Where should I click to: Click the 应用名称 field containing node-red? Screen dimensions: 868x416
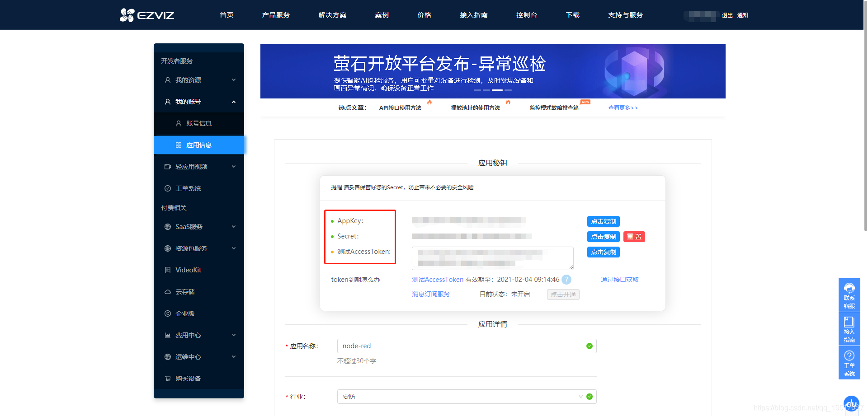(467, 346)
